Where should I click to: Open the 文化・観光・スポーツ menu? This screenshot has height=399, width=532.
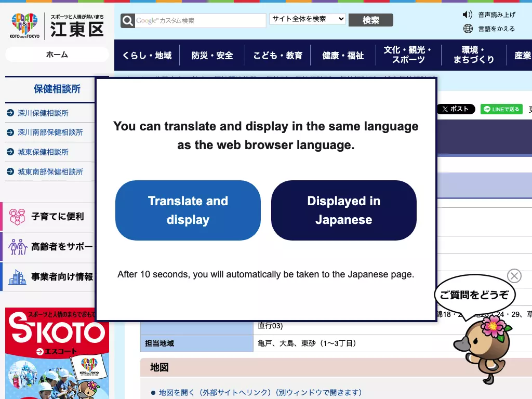[408, 55]
